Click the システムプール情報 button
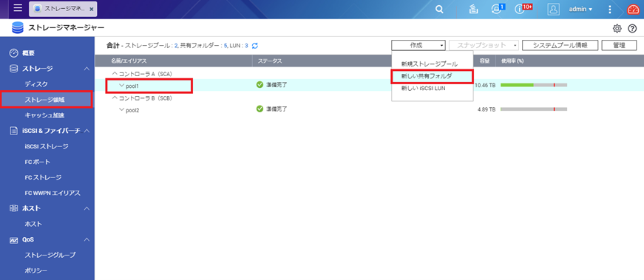Viewport: 644px width, 280px height. click(x=560, y=45)
